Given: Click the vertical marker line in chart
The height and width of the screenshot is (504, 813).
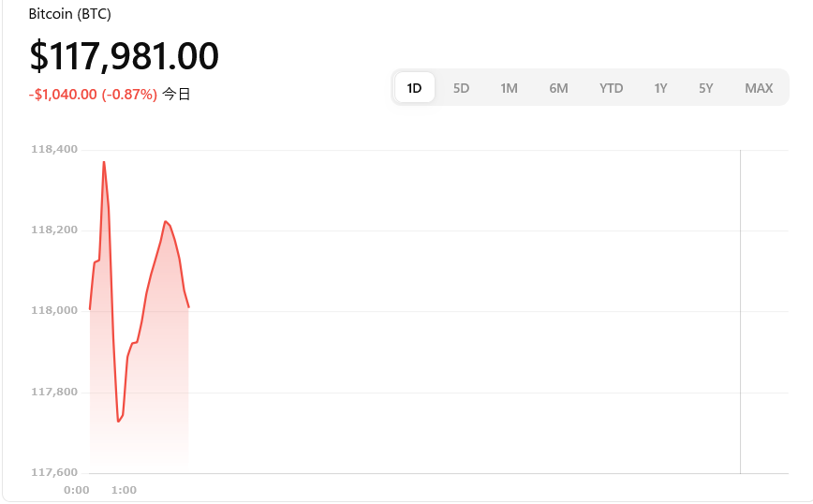Looking at the screenshot, I should [740, 311].
